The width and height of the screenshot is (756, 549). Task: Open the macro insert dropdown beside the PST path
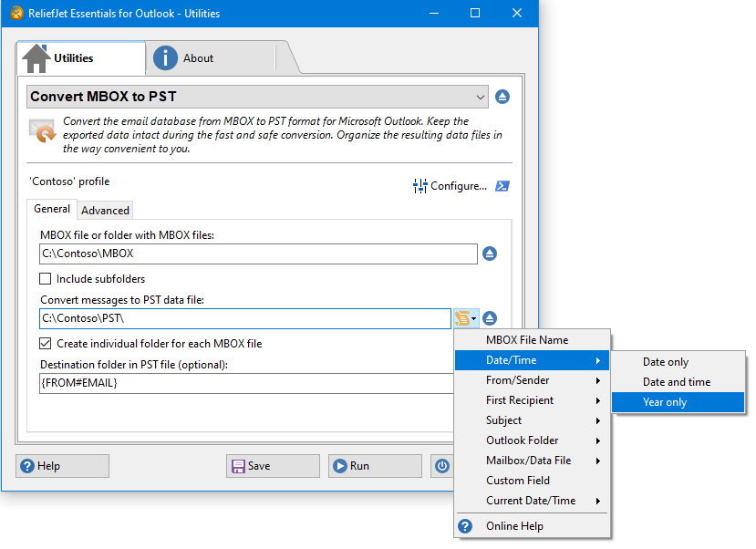(x=466, y=318)
